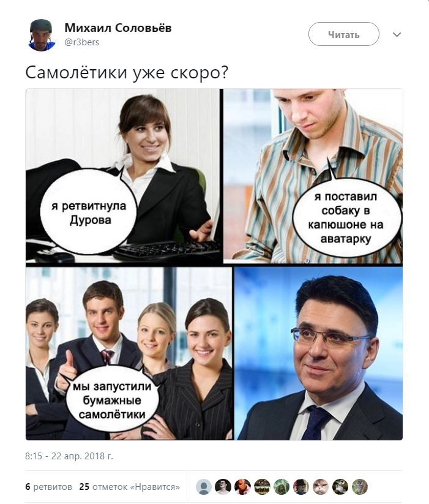This screenshot has height=504, width=429.
Task: Open the 8:15 - 22 апр. 2018 timestamp
Action: click(69, 456)
